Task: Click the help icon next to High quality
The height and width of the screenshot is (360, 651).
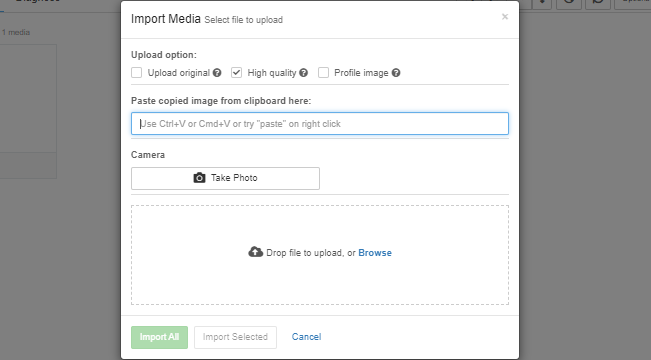Action: click(303, 73)
